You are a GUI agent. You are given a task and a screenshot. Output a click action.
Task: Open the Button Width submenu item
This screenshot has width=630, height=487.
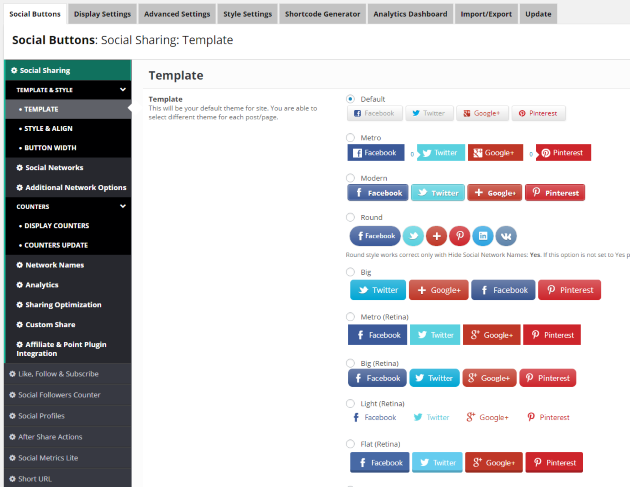(68, 147)
